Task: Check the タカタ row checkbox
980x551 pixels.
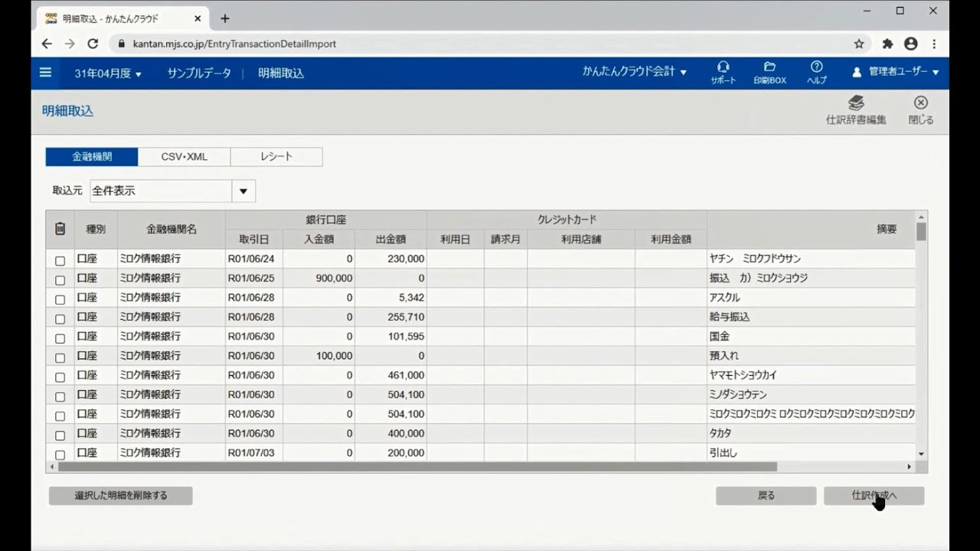Action: pyautogui.click(x=60, y=435)
